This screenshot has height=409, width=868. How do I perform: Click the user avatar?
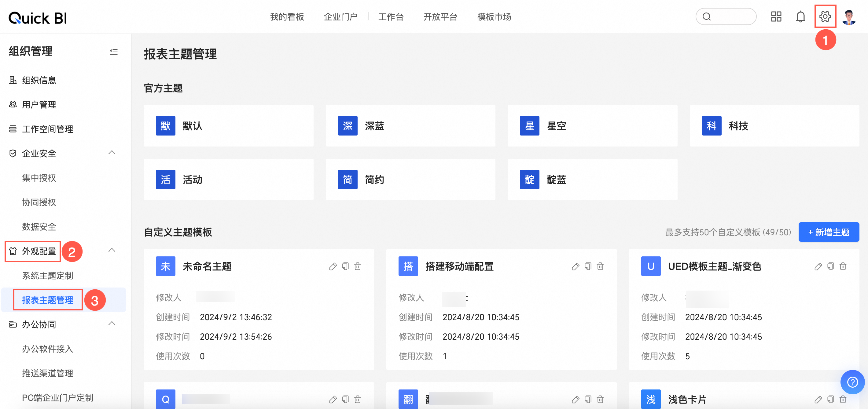848,17
